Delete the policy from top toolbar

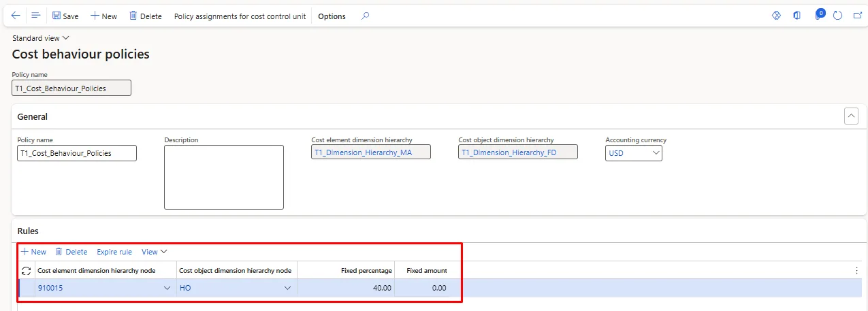[145, 16]
